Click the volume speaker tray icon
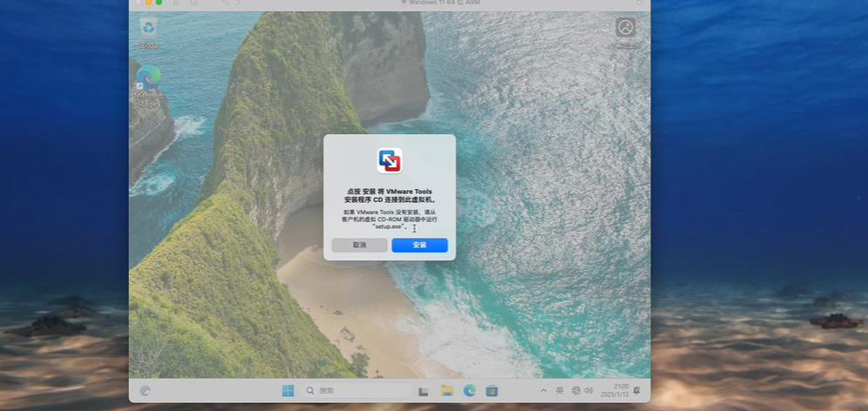868x411 pixels. point(588,390)
